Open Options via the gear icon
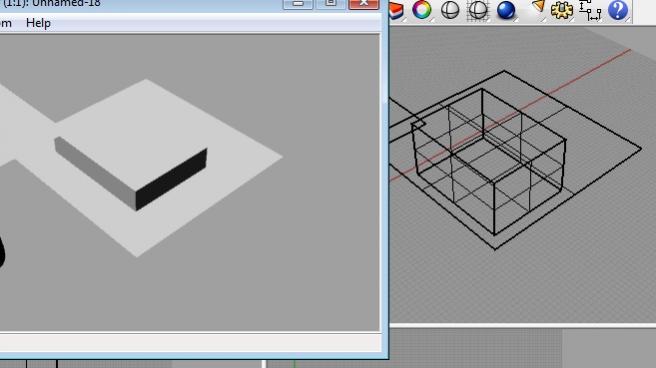 (562, 10)
